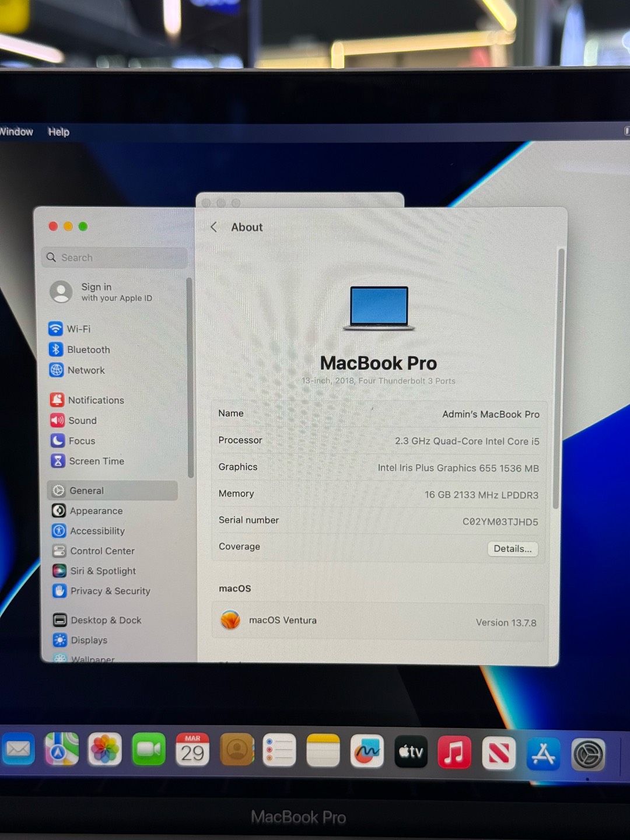Launch Maps from the Dock

point(62,749)
